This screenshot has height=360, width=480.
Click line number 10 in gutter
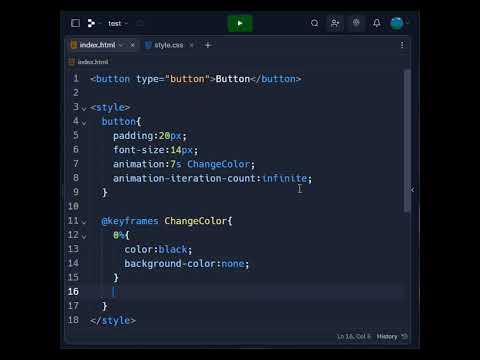73,206
